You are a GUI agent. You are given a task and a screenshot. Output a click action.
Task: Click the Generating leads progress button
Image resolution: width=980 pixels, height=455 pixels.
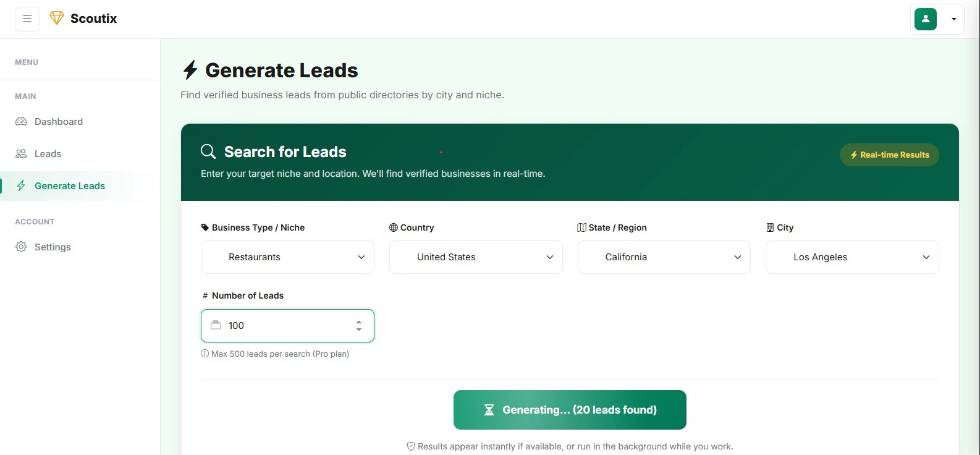[x=569, y=409]
